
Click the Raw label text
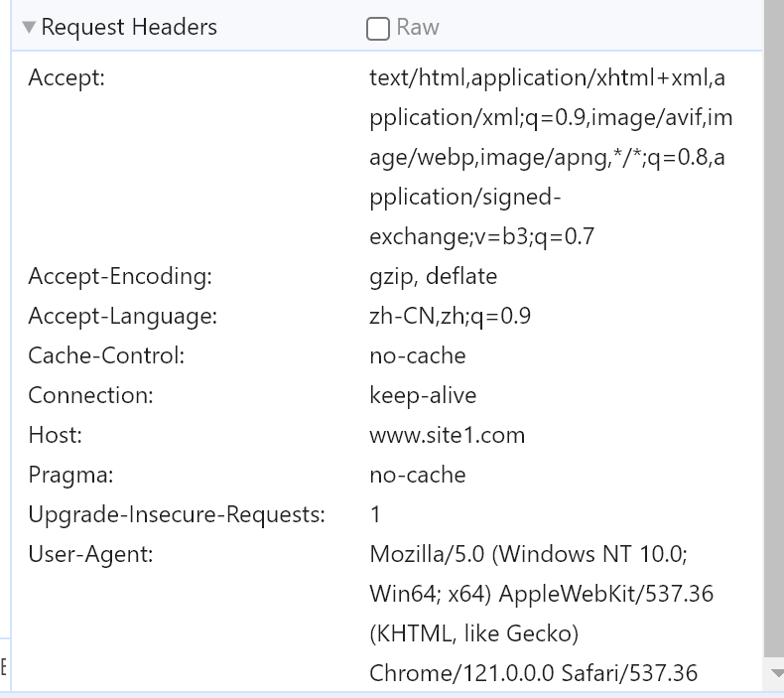coord(418,28)
